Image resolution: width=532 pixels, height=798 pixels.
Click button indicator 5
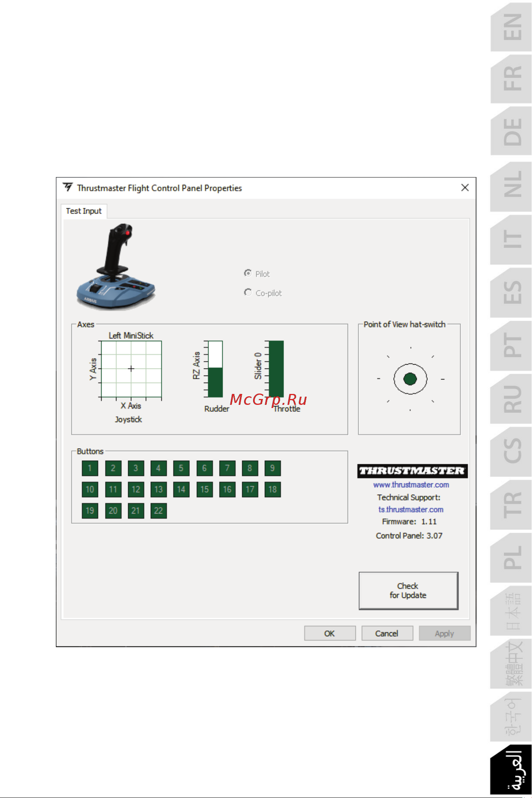(181, 468)
